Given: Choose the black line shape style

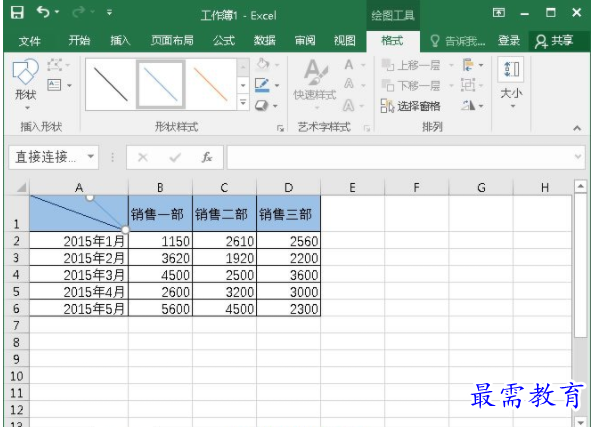Looking at the screenshot, I should 111,85.
